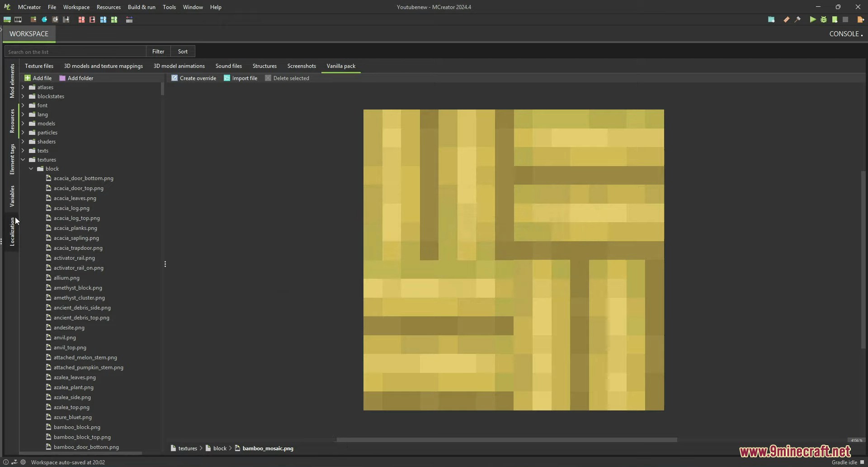Expand the particles folder
Viewport: 868px width, 467px height.
[23, 133]
